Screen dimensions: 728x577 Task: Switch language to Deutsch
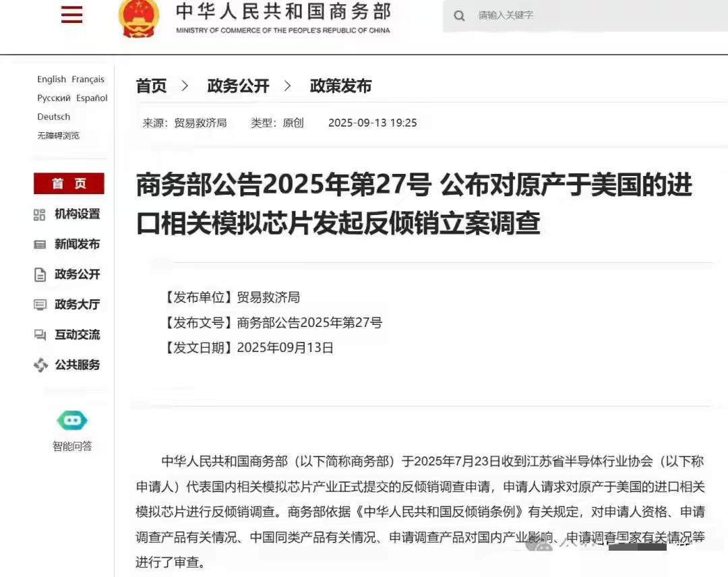tap(53, 117)
